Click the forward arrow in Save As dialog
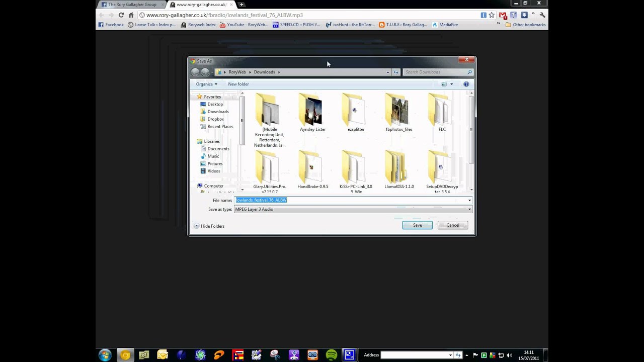Image resolution: width=644 pixels, height=362 pixels. pos(205,72)
